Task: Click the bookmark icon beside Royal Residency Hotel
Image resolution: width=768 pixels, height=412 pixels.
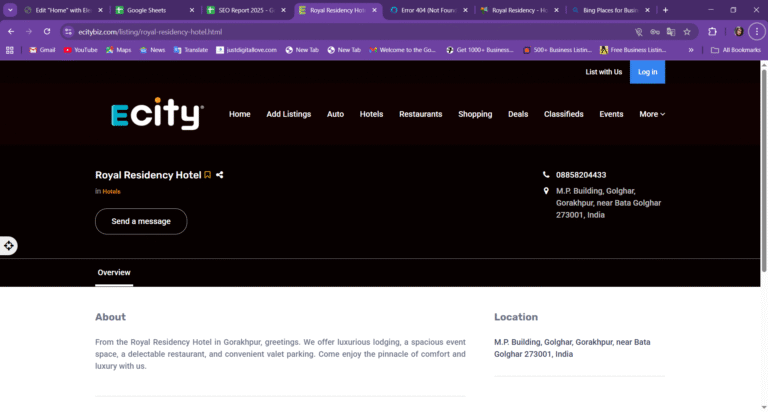Action: pos(208,175)
